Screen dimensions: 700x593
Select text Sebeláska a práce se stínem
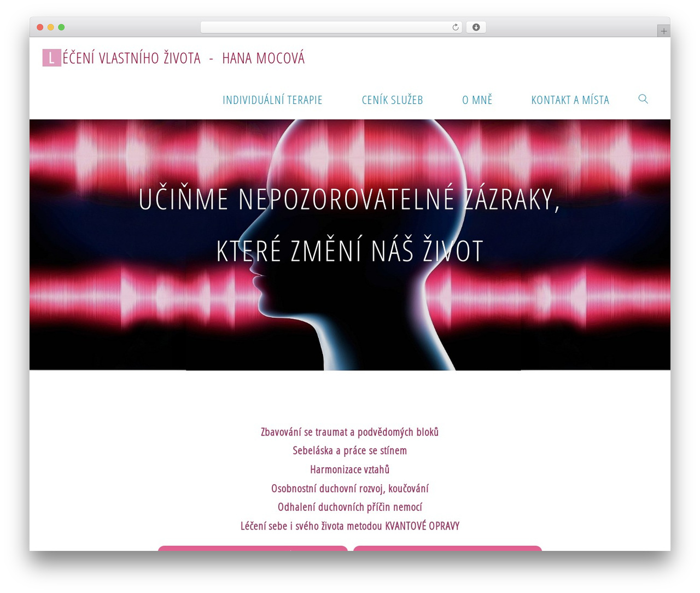(x=349, y=451)
